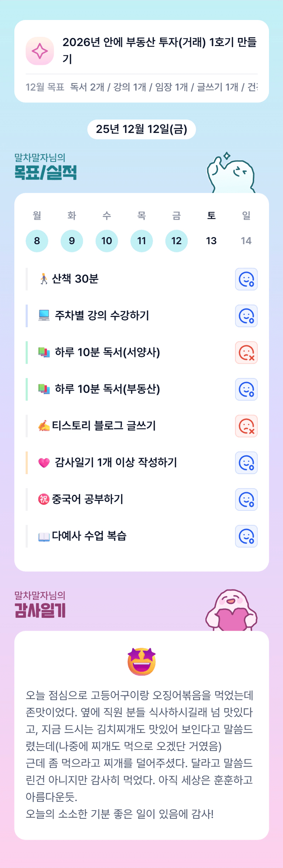This screenshot has height=868, width=283.
Task: Select day 10 (수) in week row
Action: (x=107, y=241)
